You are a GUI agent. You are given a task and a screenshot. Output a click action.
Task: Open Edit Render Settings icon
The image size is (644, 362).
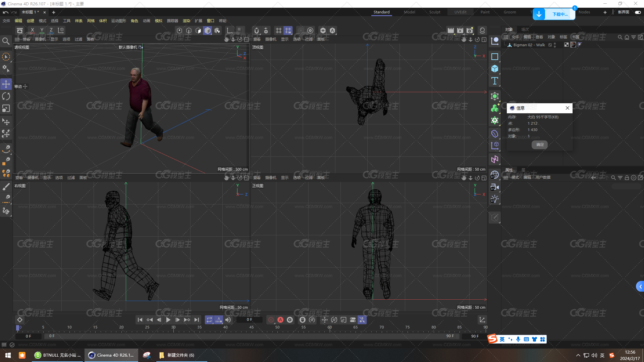(x=470, y=31)
